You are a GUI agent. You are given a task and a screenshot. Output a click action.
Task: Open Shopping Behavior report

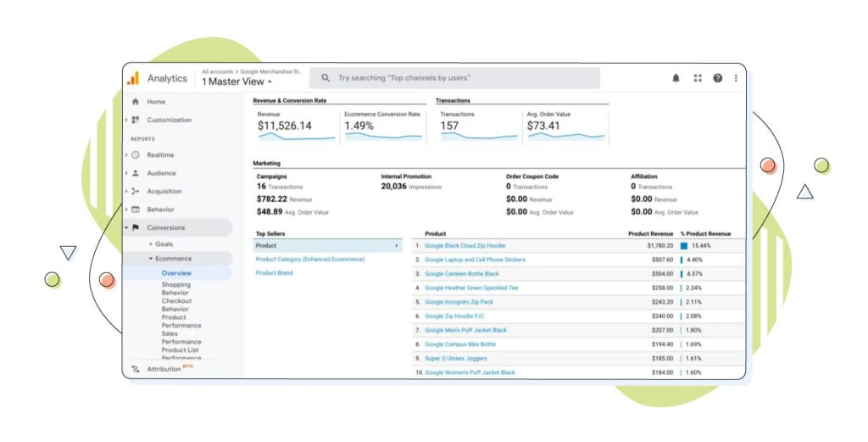(x=176, y=288)
